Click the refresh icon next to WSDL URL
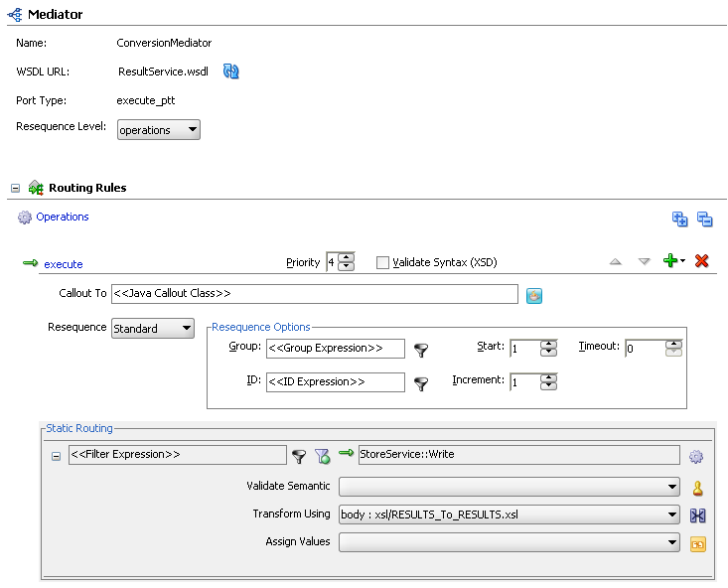The image size is (728, 588). pos(231,72)
